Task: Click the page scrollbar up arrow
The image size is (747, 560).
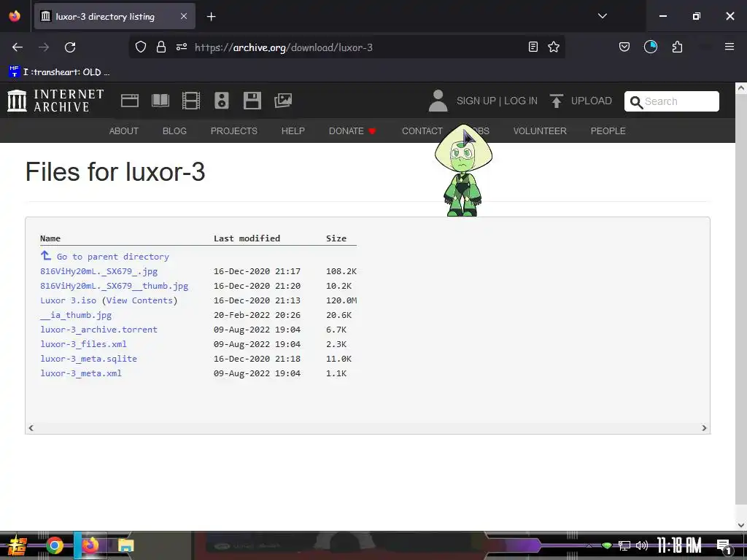Action: coord(741,87)
